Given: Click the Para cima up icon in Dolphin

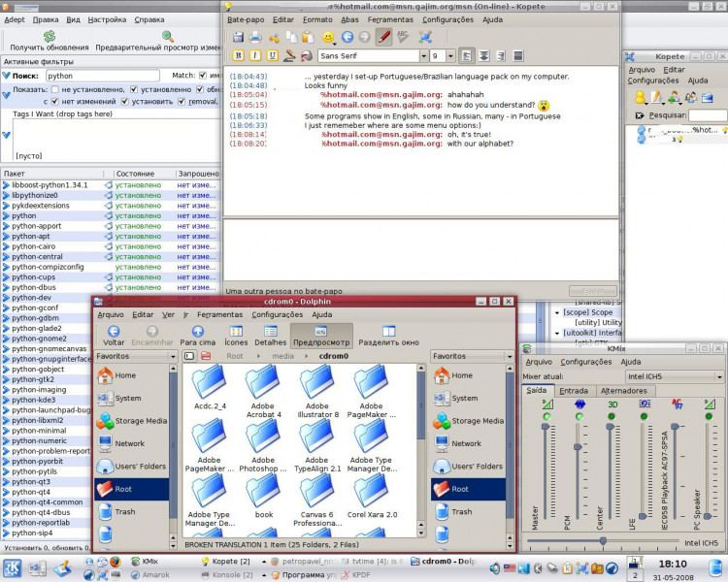Looking at the screenshot, I should (198, 331).
